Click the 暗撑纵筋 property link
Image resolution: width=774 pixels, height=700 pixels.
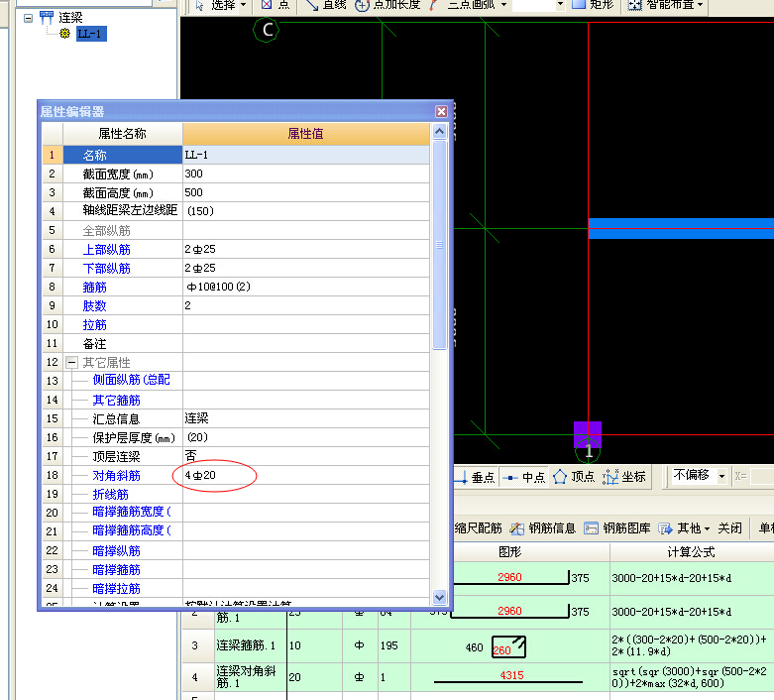coord(117,550)
